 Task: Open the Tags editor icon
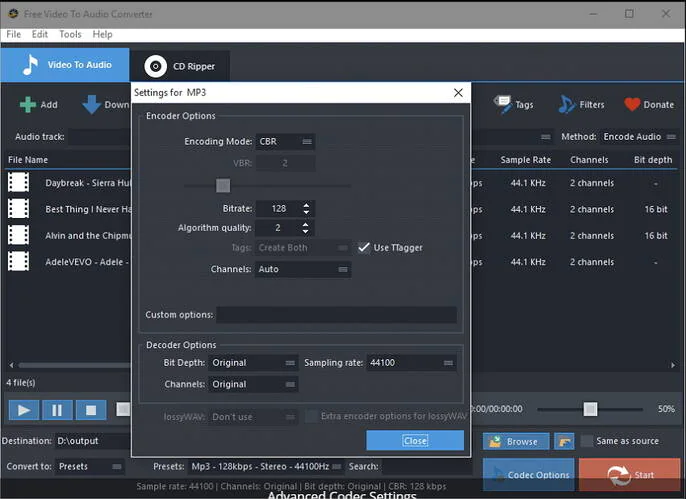pyautogui.click(x=502, y=104)
